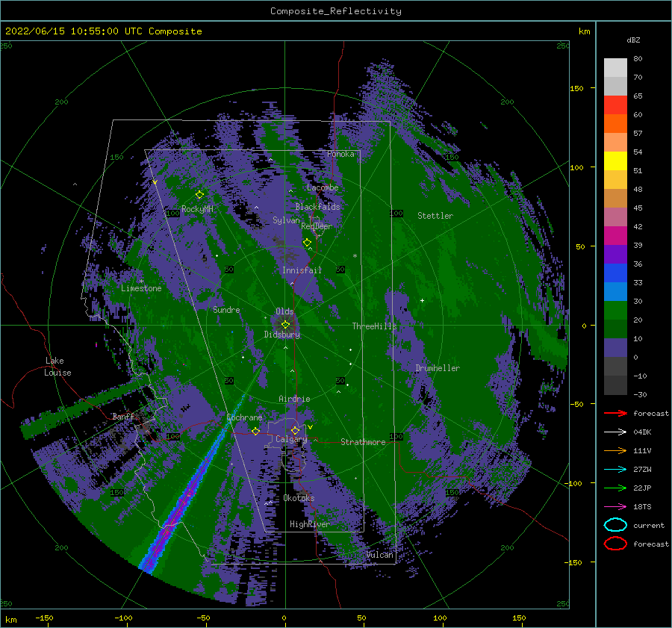The width and height of the screenshot is (672, 628).
Task: Select the Cochrane label
Action: [244, 417]
